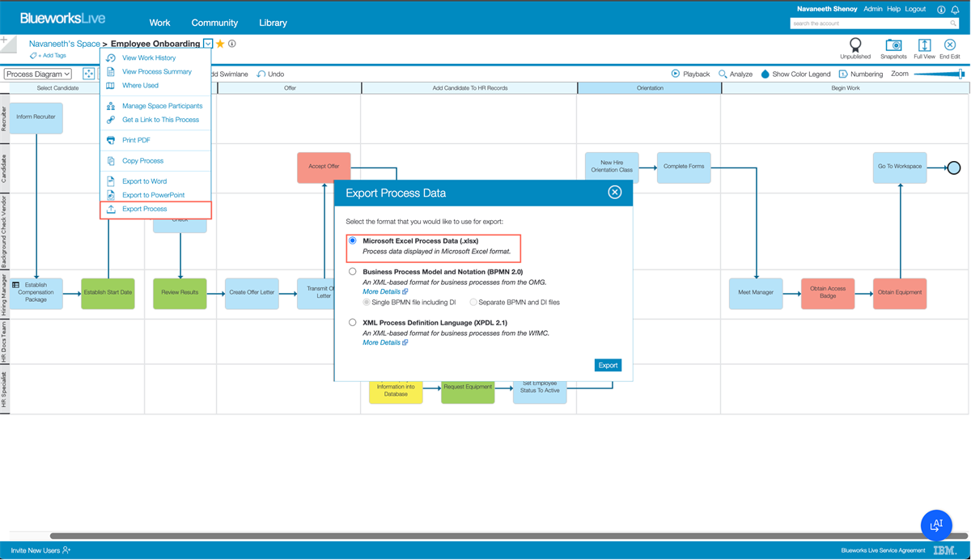Screen dimensions: 971x560
Task: Click the search magnifier in account search
Action: tap(954, 23)
